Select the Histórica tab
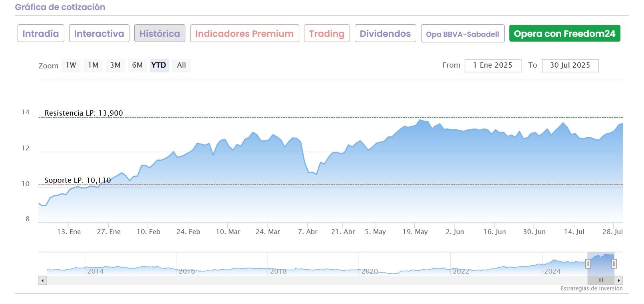Viewport: 644px width, 304px height. coord(159,34)
